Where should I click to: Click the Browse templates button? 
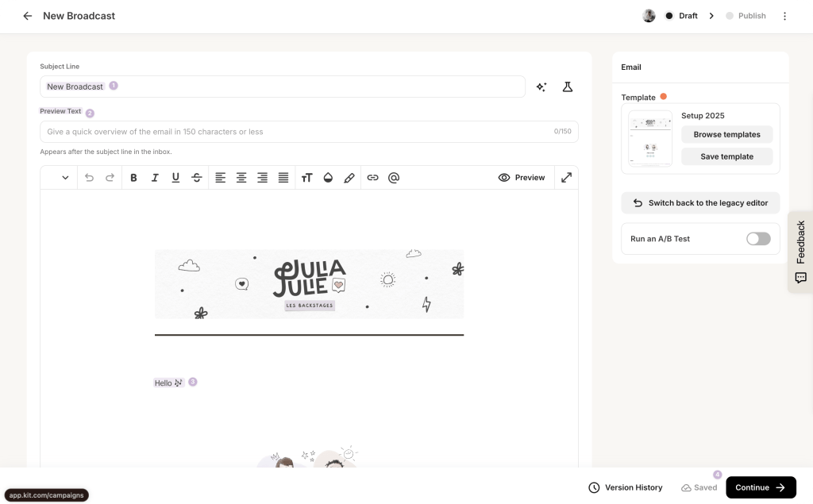726,134
